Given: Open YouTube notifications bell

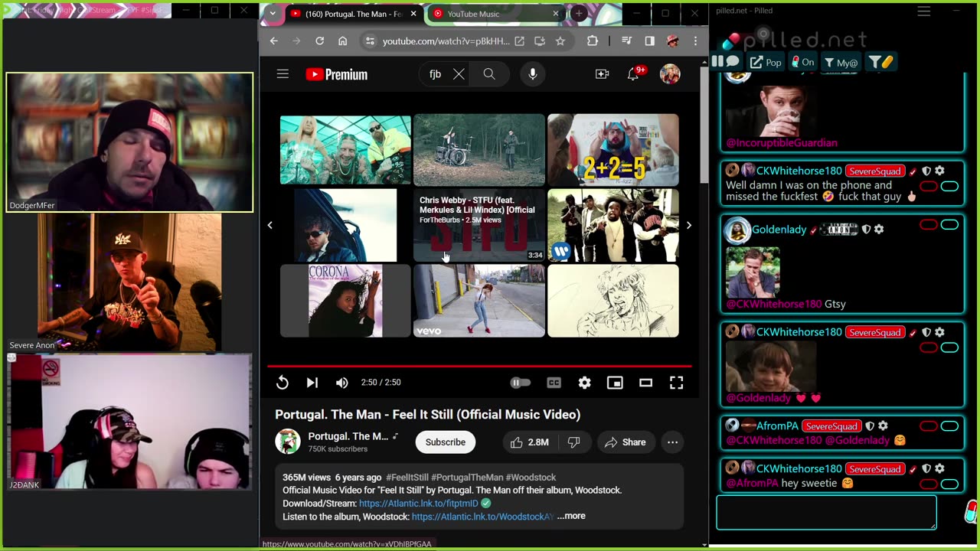Looking at the screenshot, I should tap(634, 74).
